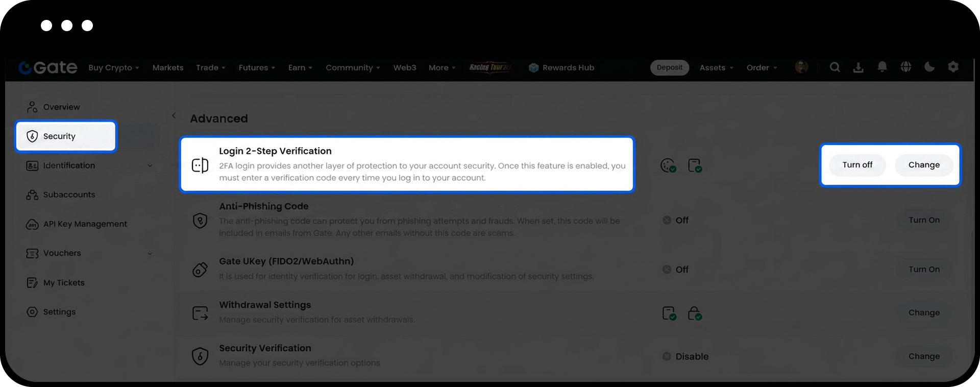Switch theme using the moon icon
This screenshot has width=980, height=387.
pyautogui.click(x=929, y=67)
